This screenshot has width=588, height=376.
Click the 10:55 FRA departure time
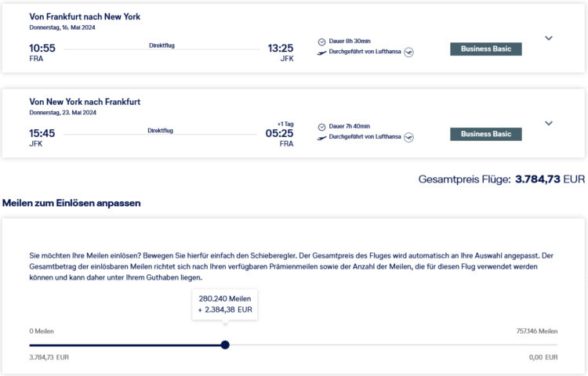[x=42, y=48]
